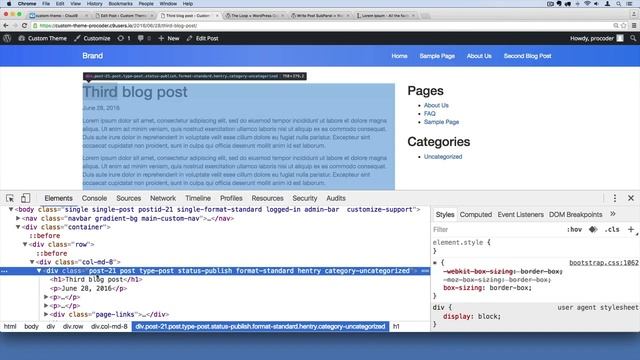This screenshot has width=640, height=360.
Task: Select the June 28, 2016 paragraph node
Action: (89, 288)
